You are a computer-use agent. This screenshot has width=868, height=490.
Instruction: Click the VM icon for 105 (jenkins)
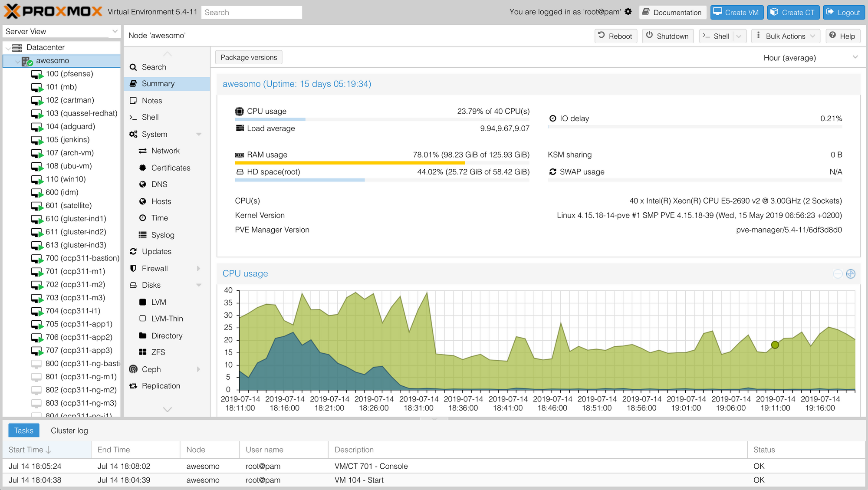pyautogui.click(x=37, y=140)
